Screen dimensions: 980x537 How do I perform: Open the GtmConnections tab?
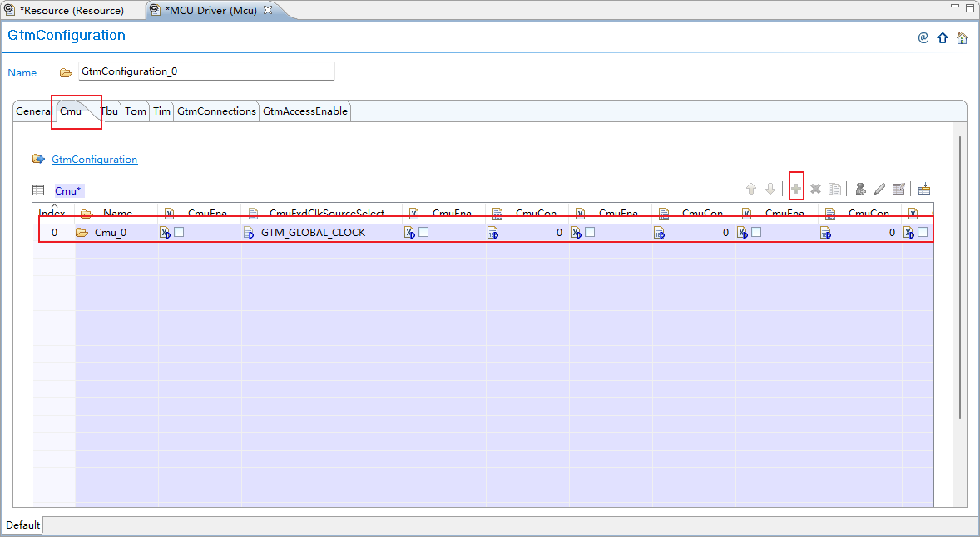click(216, 111)
